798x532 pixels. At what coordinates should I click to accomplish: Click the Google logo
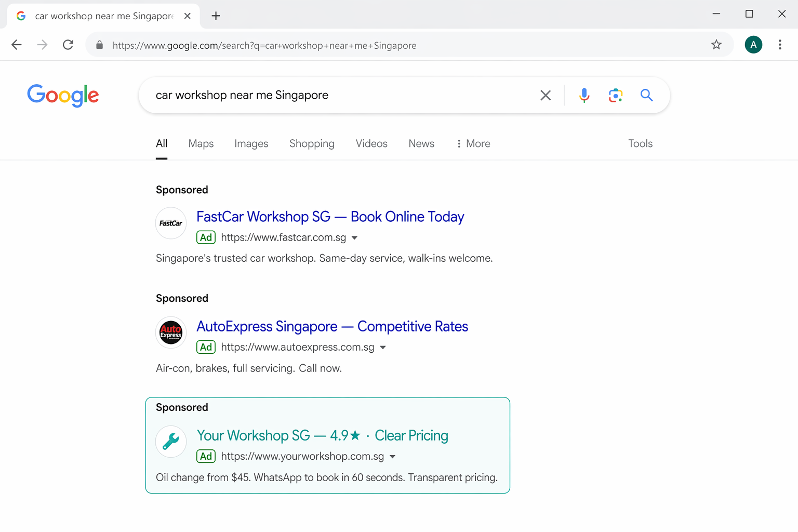coord(63,96)
